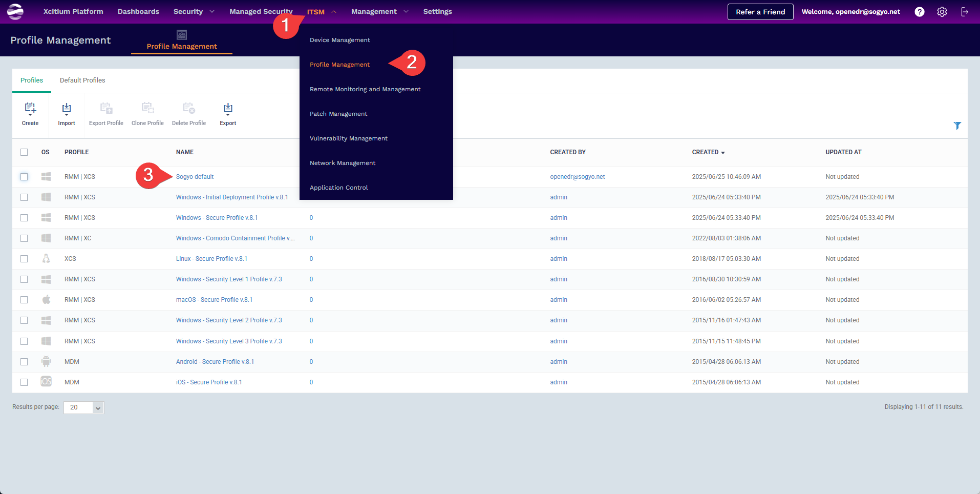Check the Windows Secure Profile v.8.1 checkbox
980x494 pixels.
[x=24, y=218]
